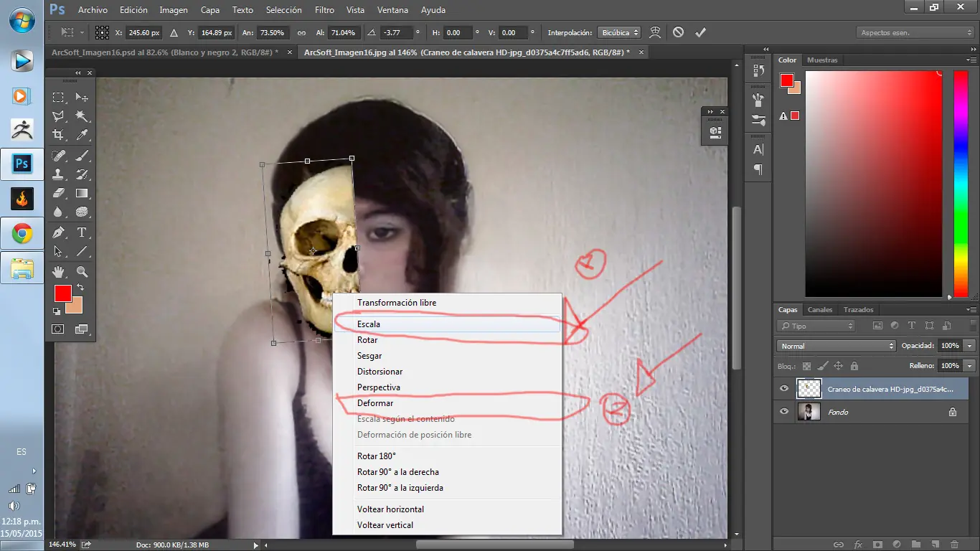Pick the Zoom magnifier tool
Image resolution: width=980 pixels, height=551 pixels.
point(82,272)
